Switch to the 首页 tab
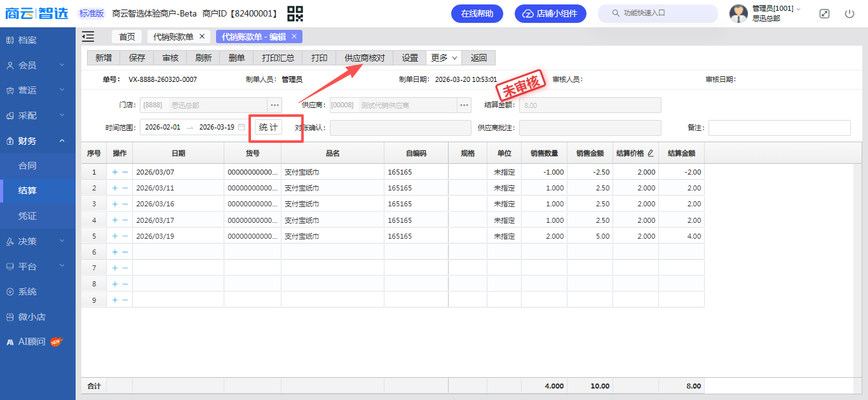Viewport: 868px width, 400px height. click(x=127, y=37)
